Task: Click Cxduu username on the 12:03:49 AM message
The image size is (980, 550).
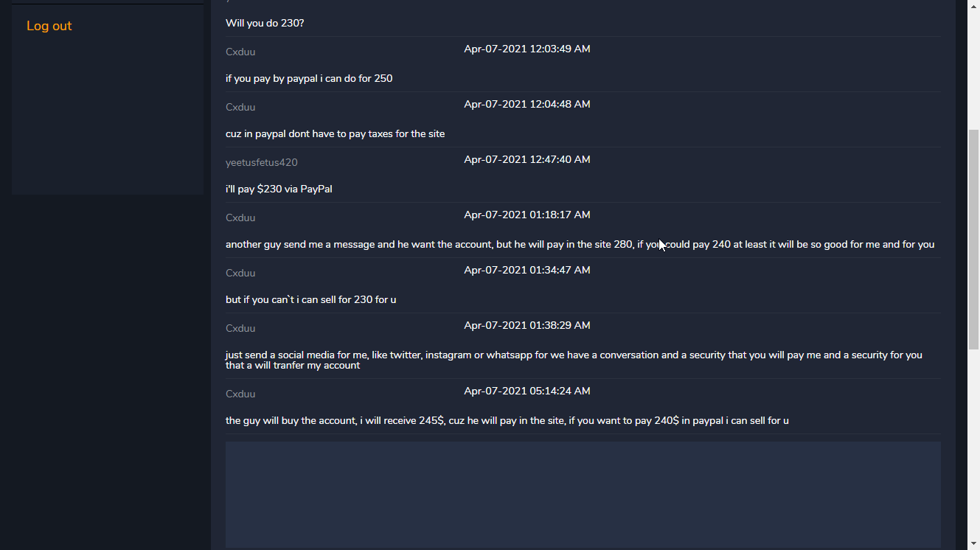Action: (x=240, y=52)
